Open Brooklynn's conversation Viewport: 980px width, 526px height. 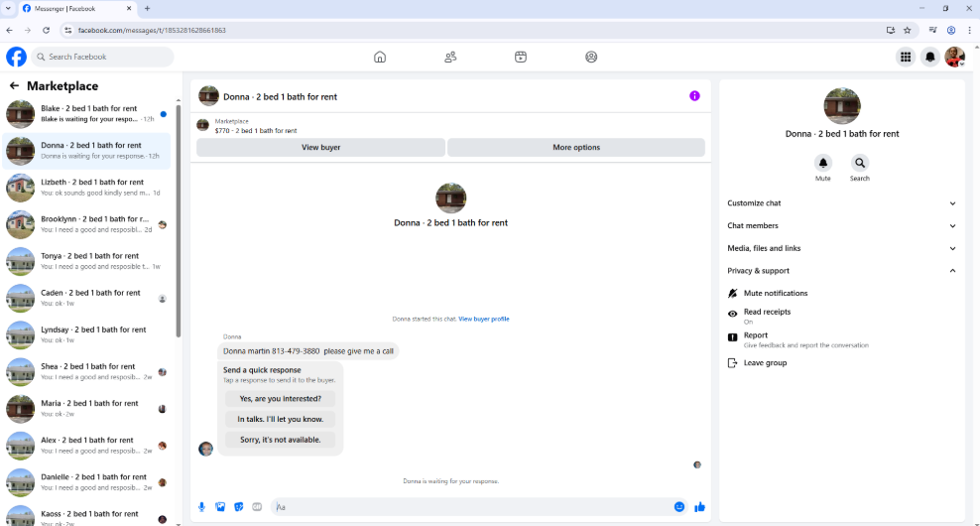point(86,224)
